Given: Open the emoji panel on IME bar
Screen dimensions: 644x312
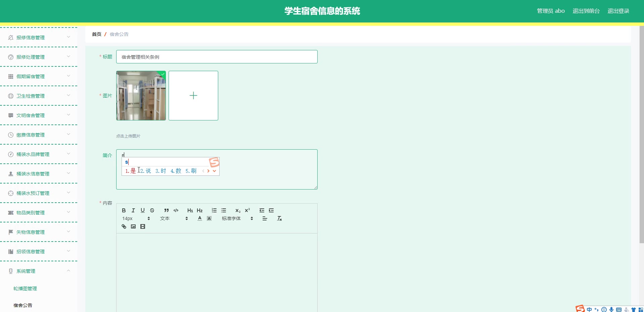Looking at the screenshot, I should [x=604, y=309].
